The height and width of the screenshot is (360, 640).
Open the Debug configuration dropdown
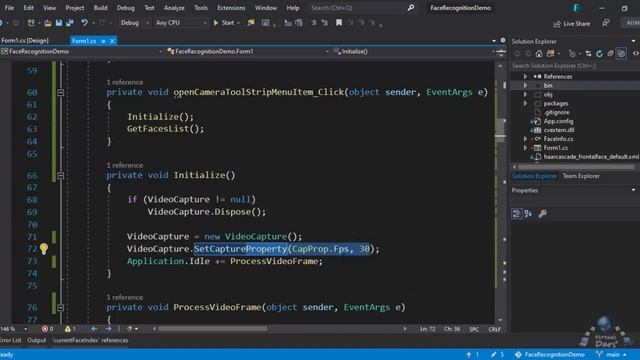[x=134, y=23]
